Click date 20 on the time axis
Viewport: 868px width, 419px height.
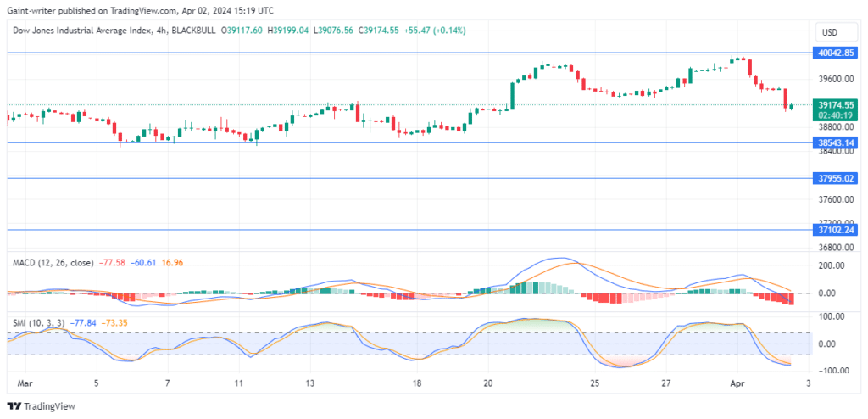(488, 383)
